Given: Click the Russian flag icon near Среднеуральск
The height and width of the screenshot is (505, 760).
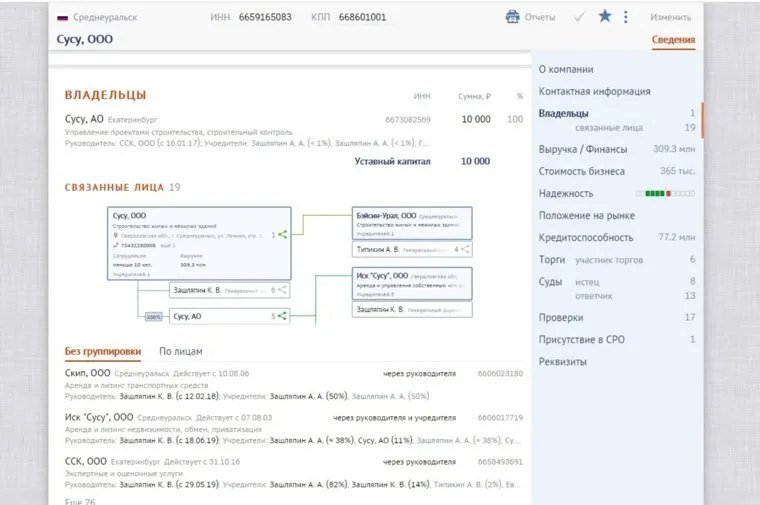Looking at the screenshot, I should click(x=62, y=18).
